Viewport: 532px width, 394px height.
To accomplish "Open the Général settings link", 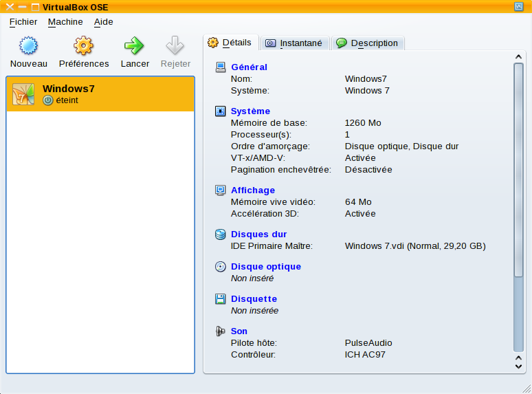I will click(x=249, y=67).
